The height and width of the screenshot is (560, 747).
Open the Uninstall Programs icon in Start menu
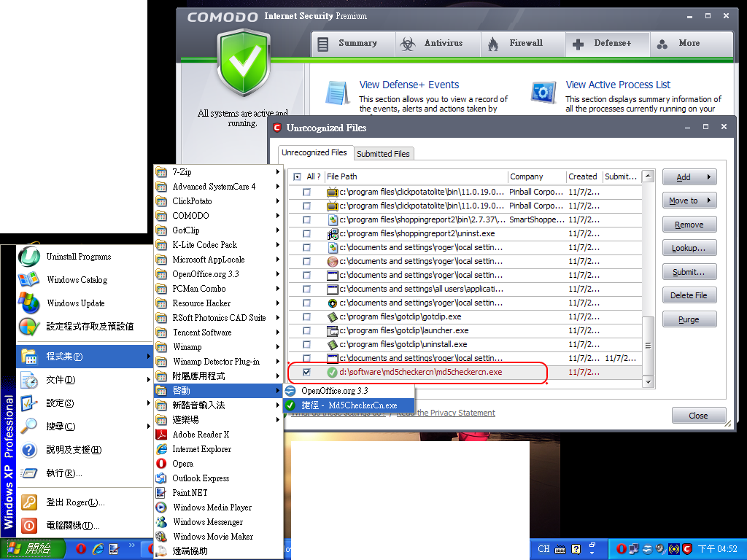coord(29,257)
